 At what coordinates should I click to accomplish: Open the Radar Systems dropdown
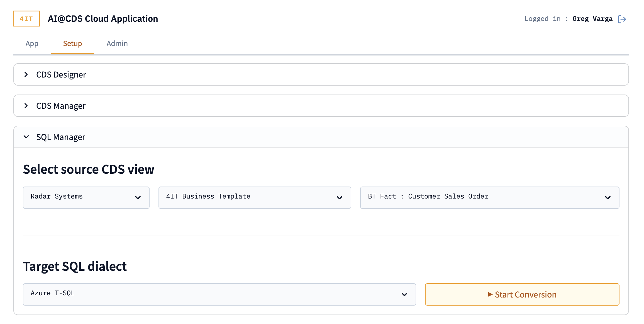coord(86,198)
